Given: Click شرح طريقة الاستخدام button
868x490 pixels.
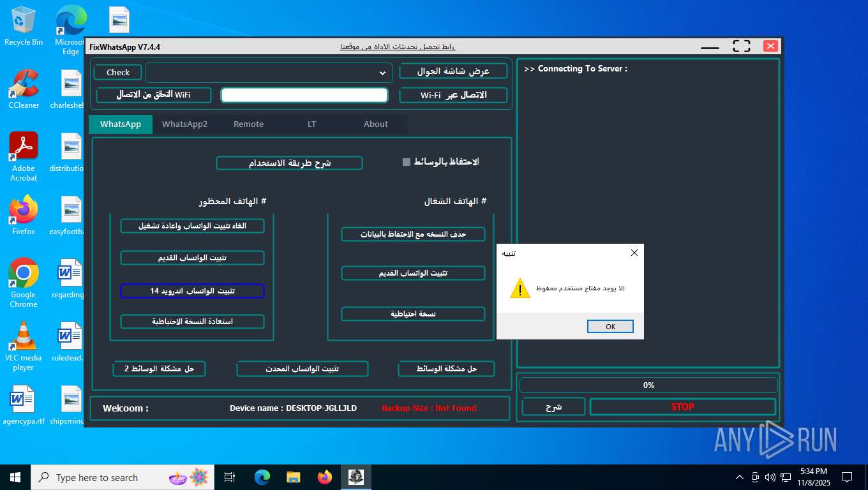Looking at the screenshot, I should 289,163.
